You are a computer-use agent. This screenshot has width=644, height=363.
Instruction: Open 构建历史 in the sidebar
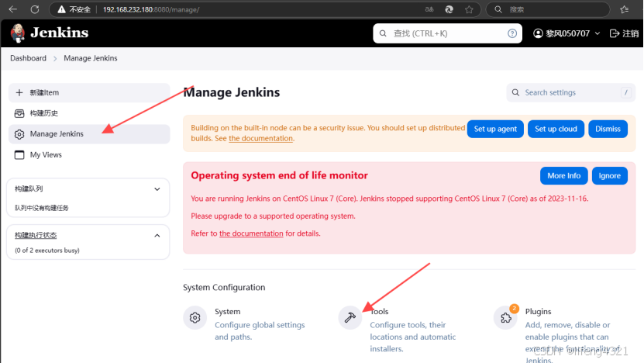tap(89, 113)
